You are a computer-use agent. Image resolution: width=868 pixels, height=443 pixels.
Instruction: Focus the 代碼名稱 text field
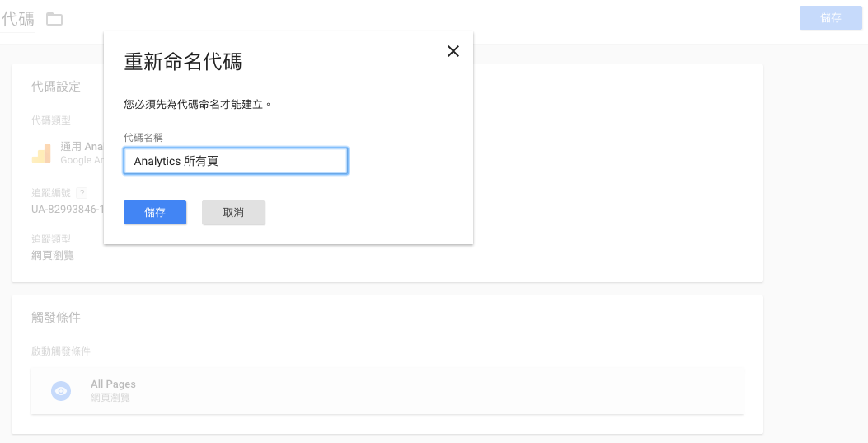click(236, 161)
